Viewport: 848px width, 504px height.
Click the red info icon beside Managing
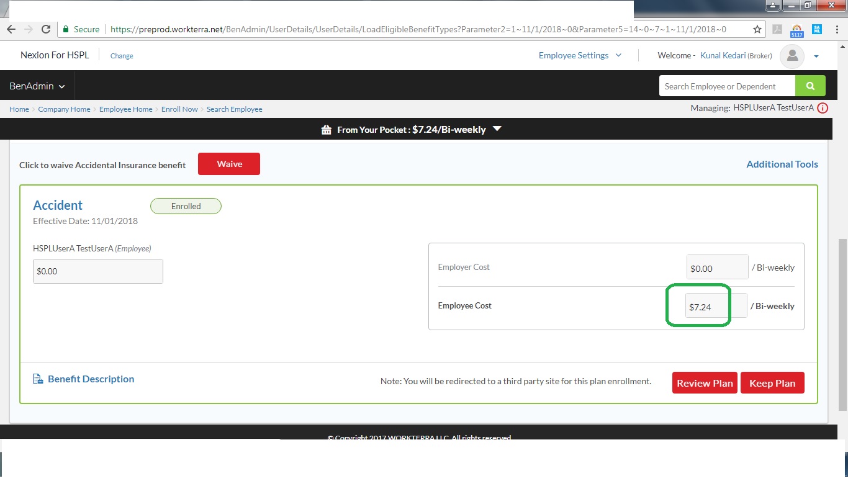click(x=823, y=108)
